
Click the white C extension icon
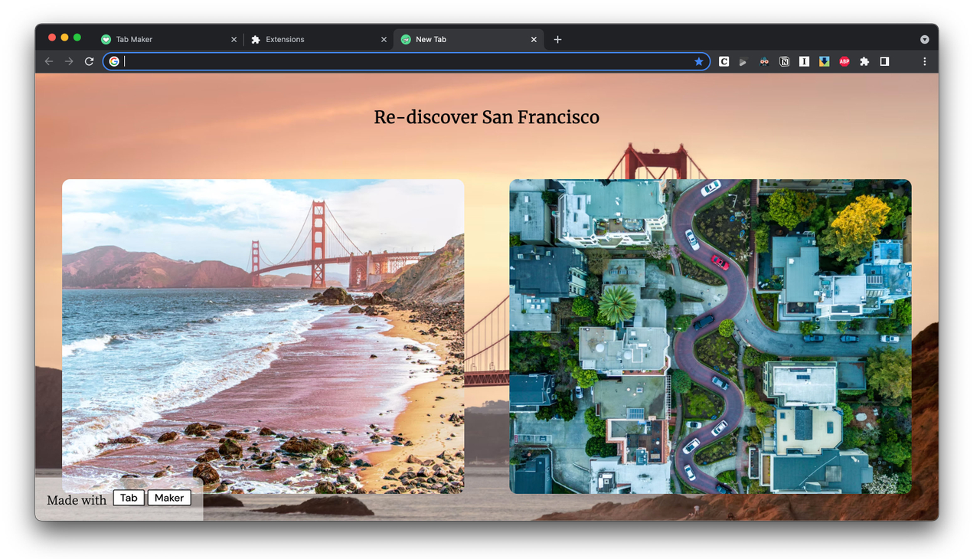coord(724,61)
